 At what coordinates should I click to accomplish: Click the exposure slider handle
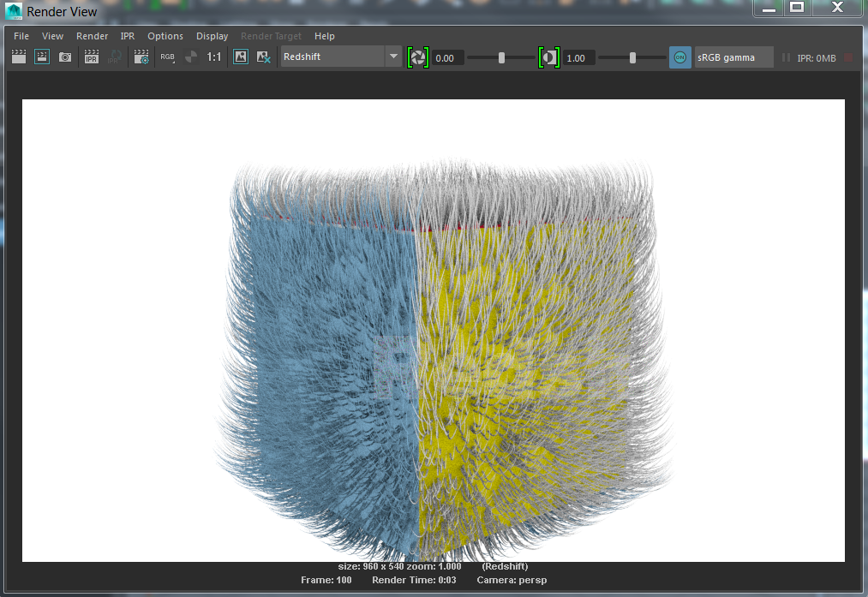502,57
